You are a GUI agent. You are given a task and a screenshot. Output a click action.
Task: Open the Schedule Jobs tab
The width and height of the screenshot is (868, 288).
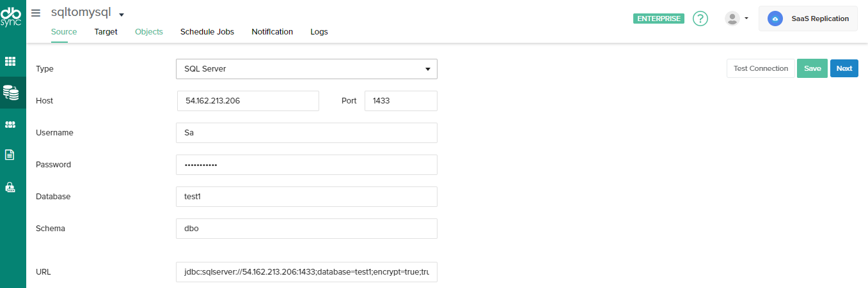pos(207,32)
